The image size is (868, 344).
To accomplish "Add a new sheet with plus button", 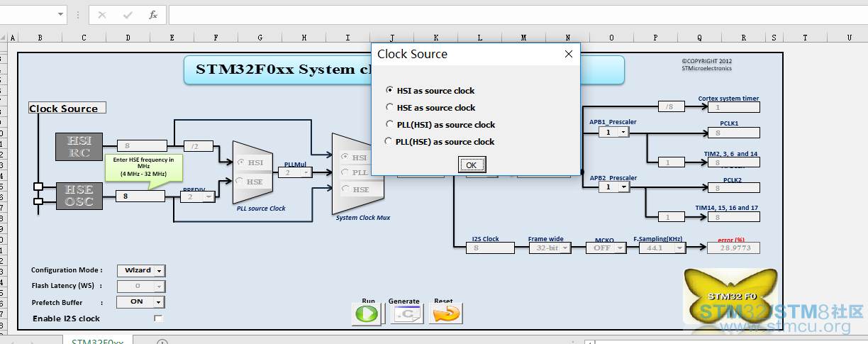I will click(162, 342).
